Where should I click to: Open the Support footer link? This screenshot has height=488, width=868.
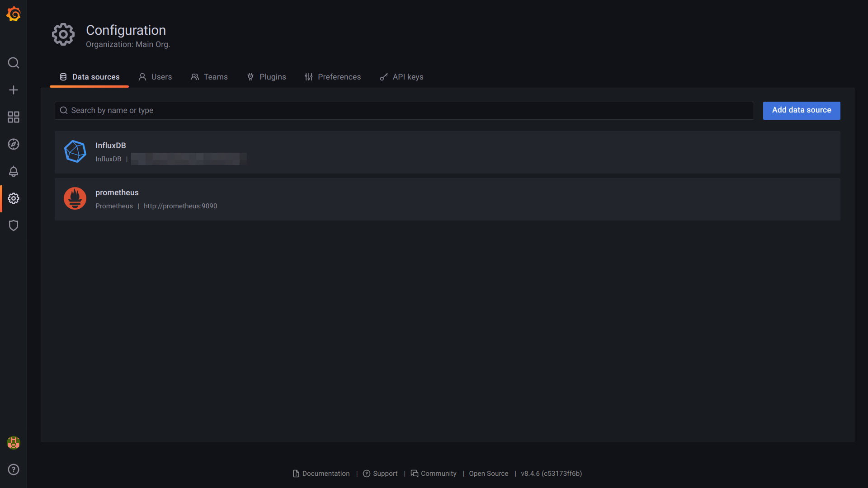380,474
